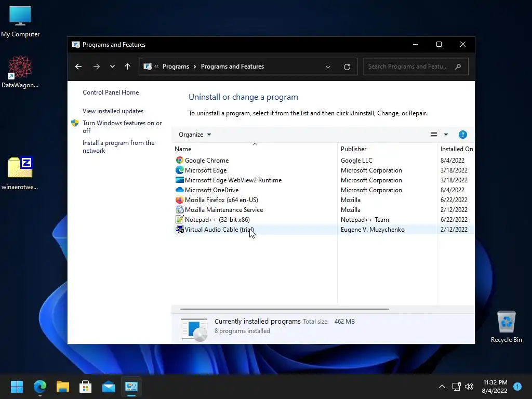This screenshot has height=399, width=532.
Task: Select Notepad++ (32-bit x86) entry
Action: click(x=217, y=220)
